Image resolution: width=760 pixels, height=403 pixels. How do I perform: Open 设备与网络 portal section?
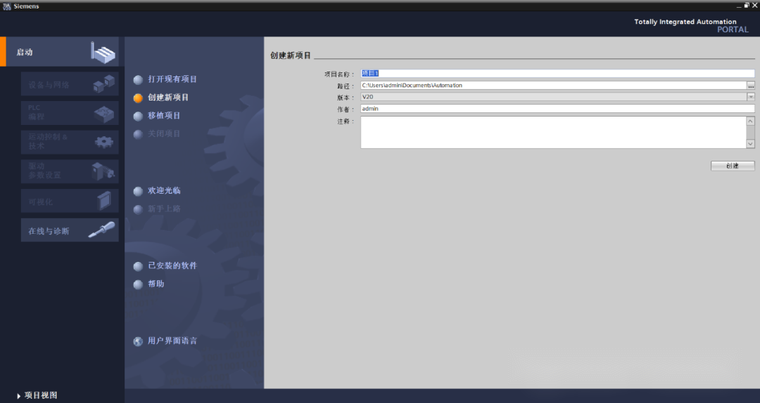tap(70, 84)
